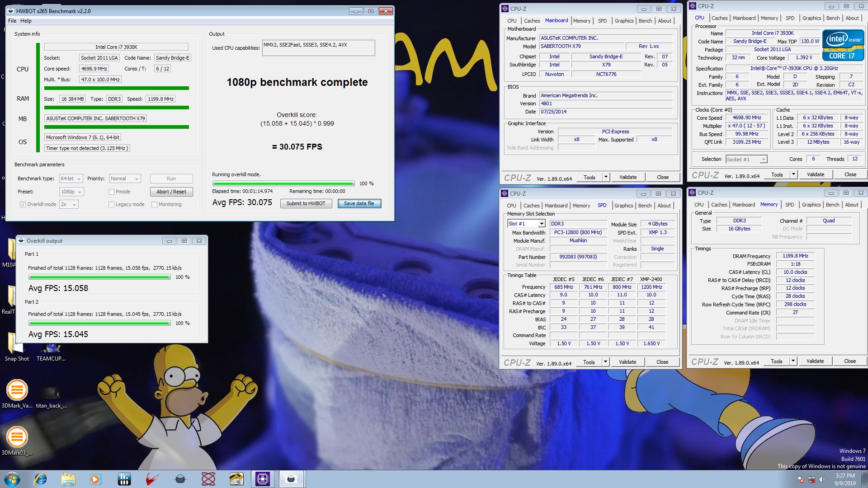Open the Benchmark type 64-bit dropdown
868x488 pixels.
pyautogui.click(x=71, y=178)
